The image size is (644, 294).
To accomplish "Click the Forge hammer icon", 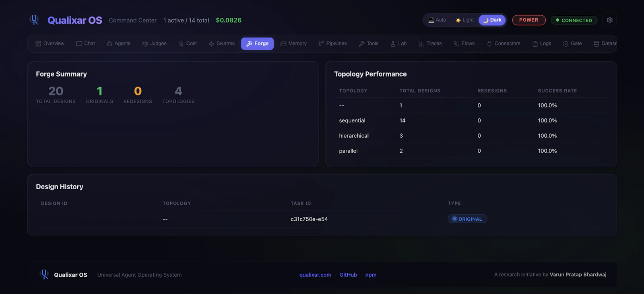I will point(250,44).
